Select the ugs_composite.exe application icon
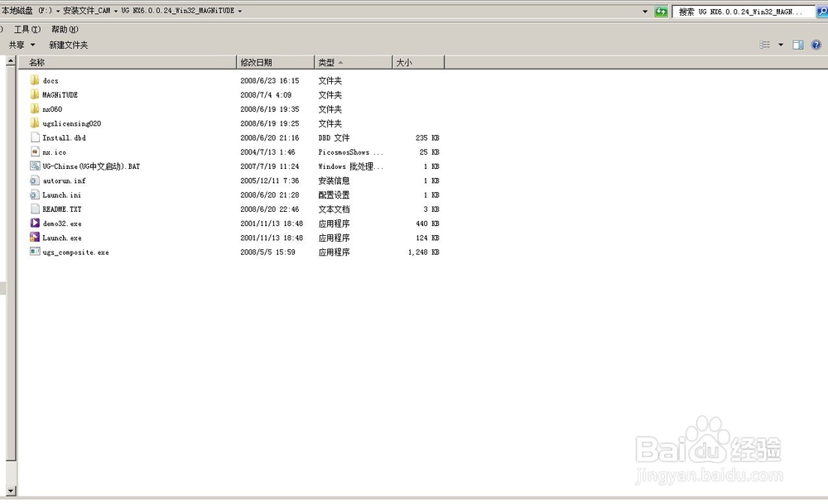The height and width of the screenshot is (504, 828). (x=35, y=252)
